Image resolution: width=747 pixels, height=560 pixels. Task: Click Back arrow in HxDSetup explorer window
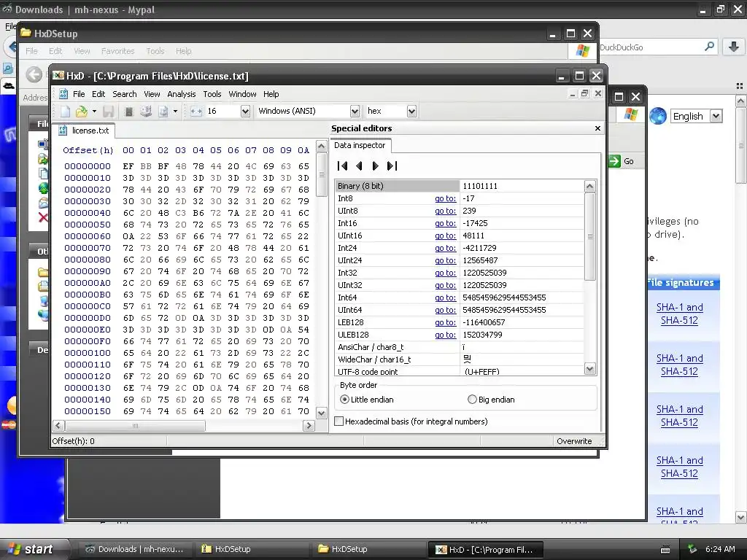(x=34, y=75)
